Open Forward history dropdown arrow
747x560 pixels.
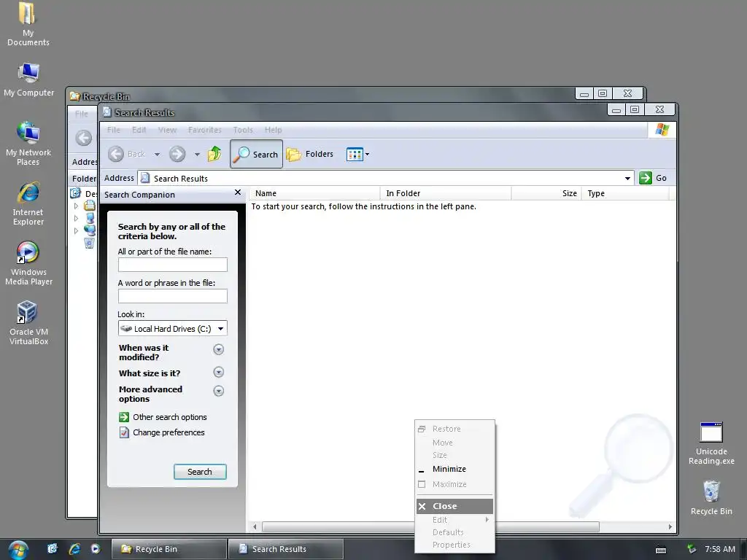coord(197,155)
